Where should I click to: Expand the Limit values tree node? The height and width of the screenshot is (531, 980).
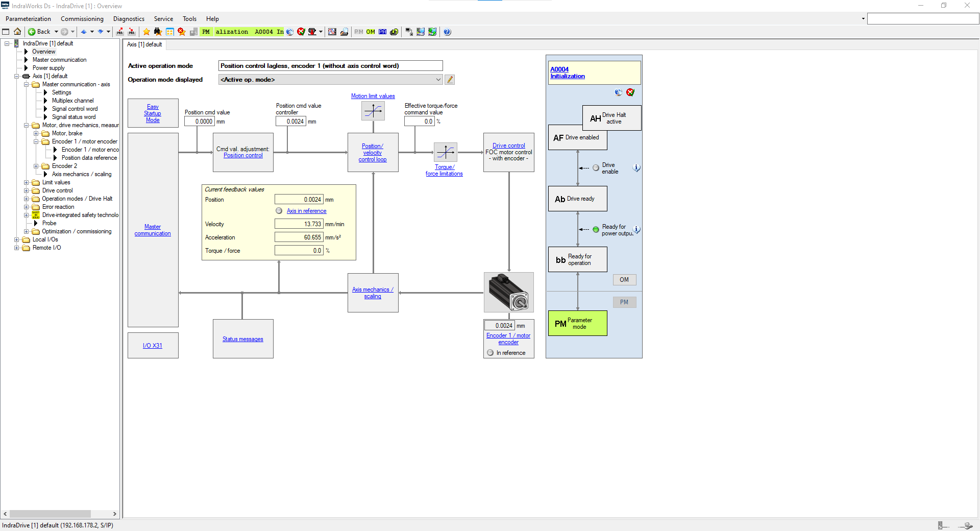[x=27, y=182]
